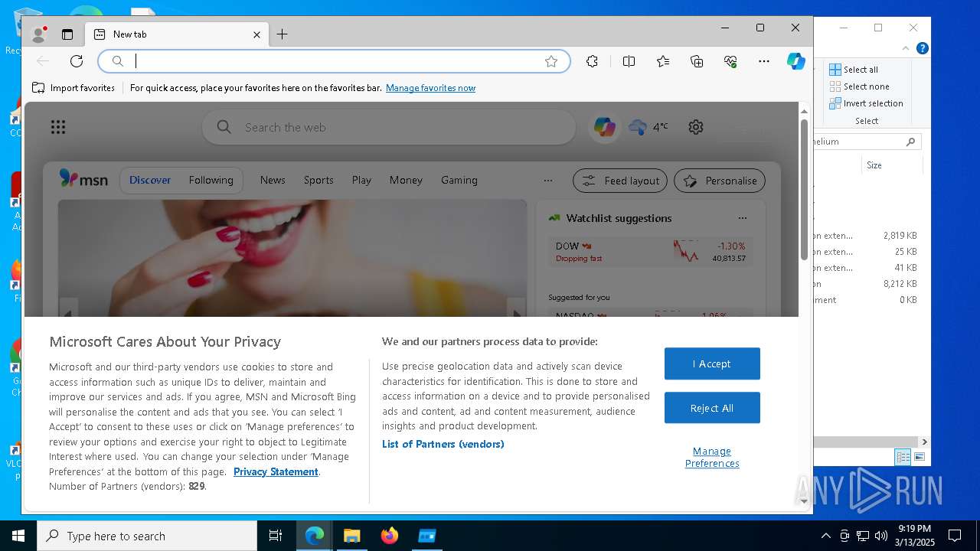
Task: Open page settings gear icon
Action: (x=696, y=127)
